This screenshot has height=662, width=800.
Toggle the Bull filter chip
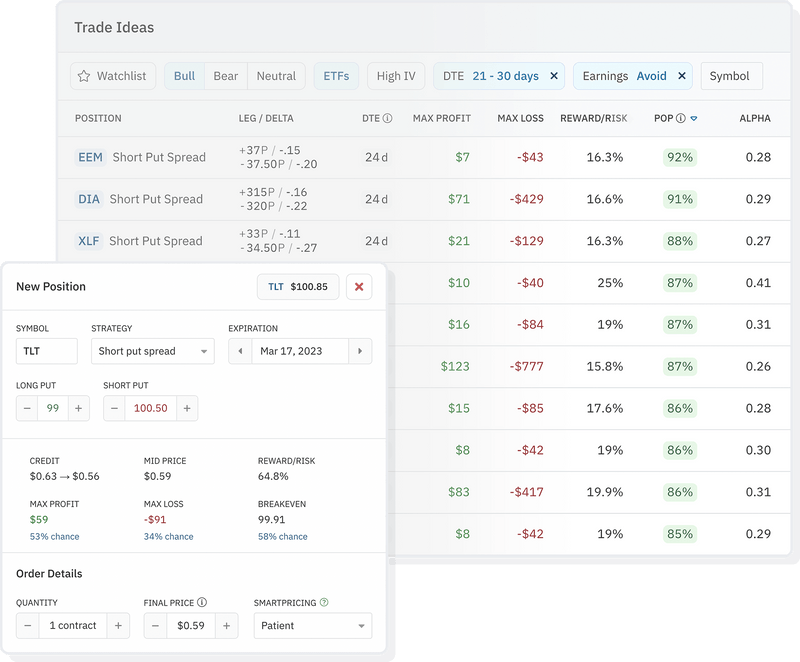tap(183, 76)
